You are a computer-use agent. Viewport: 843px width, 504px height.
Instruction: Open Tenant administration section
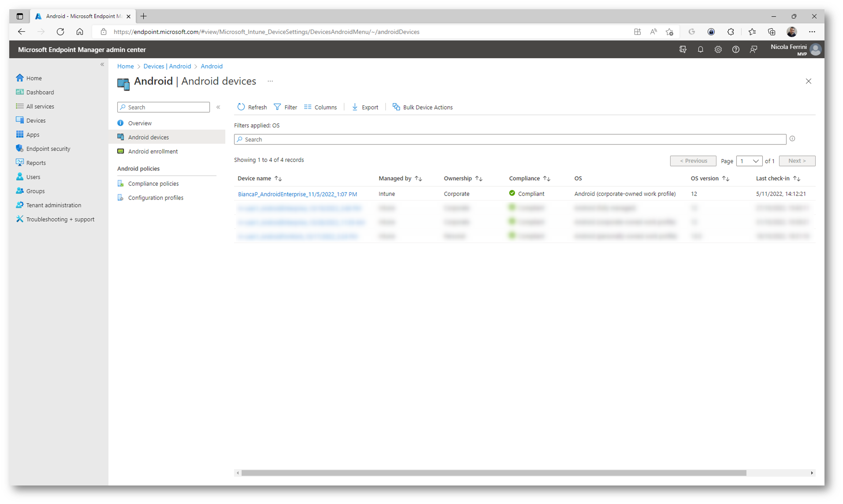tap(48, 205)
